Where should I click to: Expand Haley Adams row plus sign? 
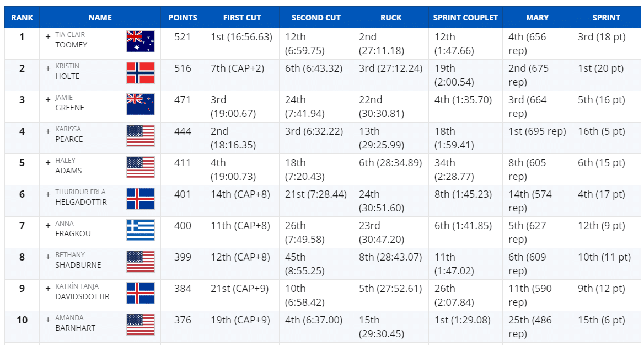pyautogui.click(x=48, y=162)
